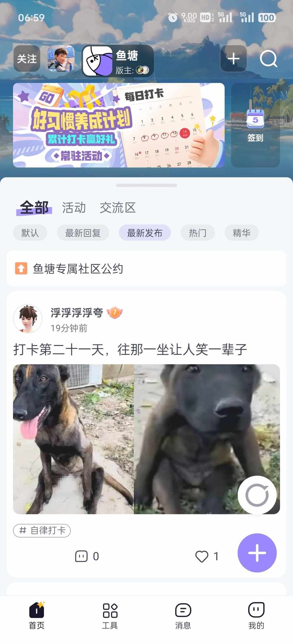Tap the plus icon beside search
The width and height of the screenshot is (293, 644).
click(234, 59)
